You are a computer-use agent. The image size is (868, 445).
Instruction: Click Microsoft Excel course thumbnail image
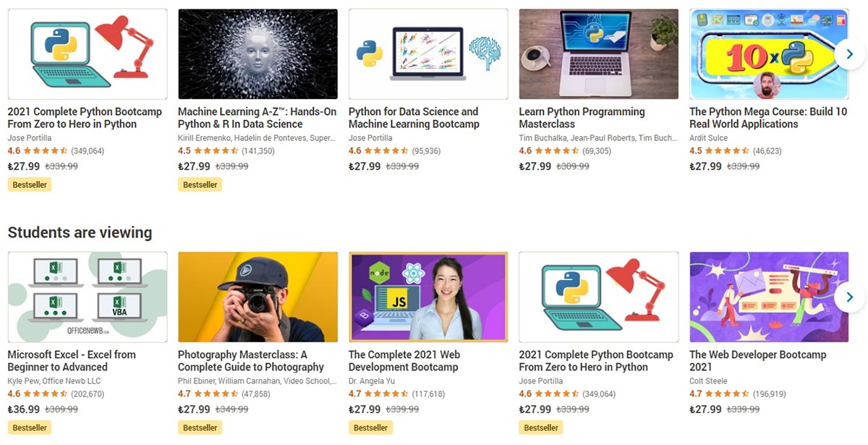[x=88, y=297]
